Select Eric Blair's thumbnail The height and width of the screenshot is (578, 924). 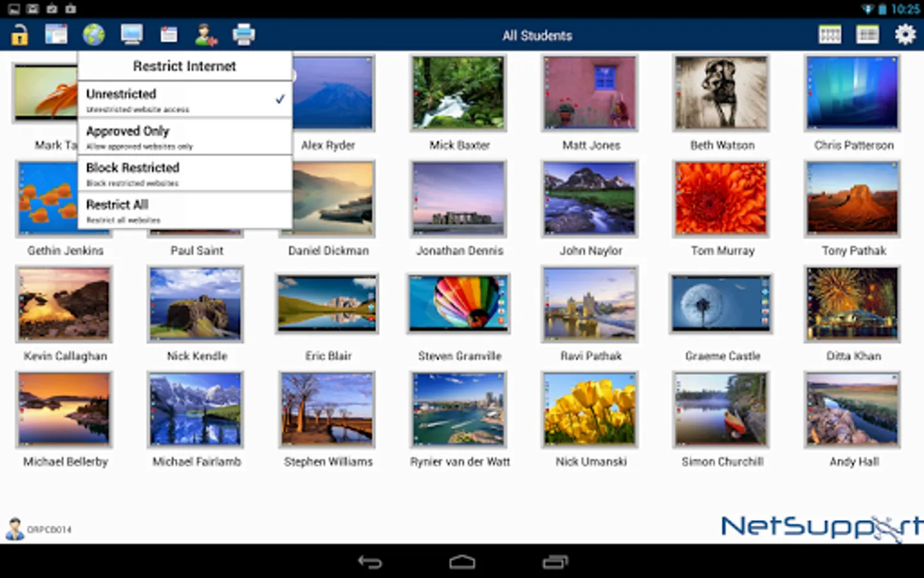327,303
